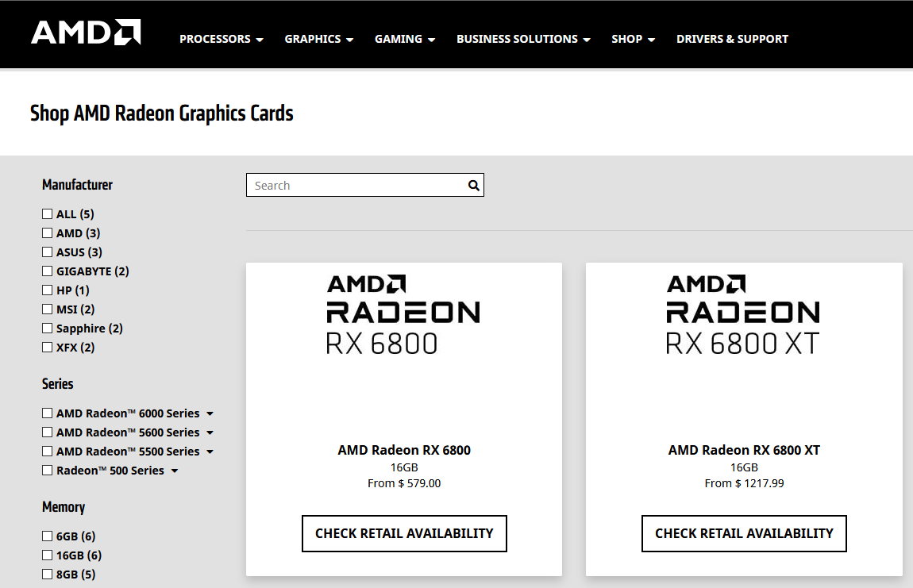Click the search magnifier icon
Image resolution: width=913 pixels, height=588 pixels.
click(474, 185)
